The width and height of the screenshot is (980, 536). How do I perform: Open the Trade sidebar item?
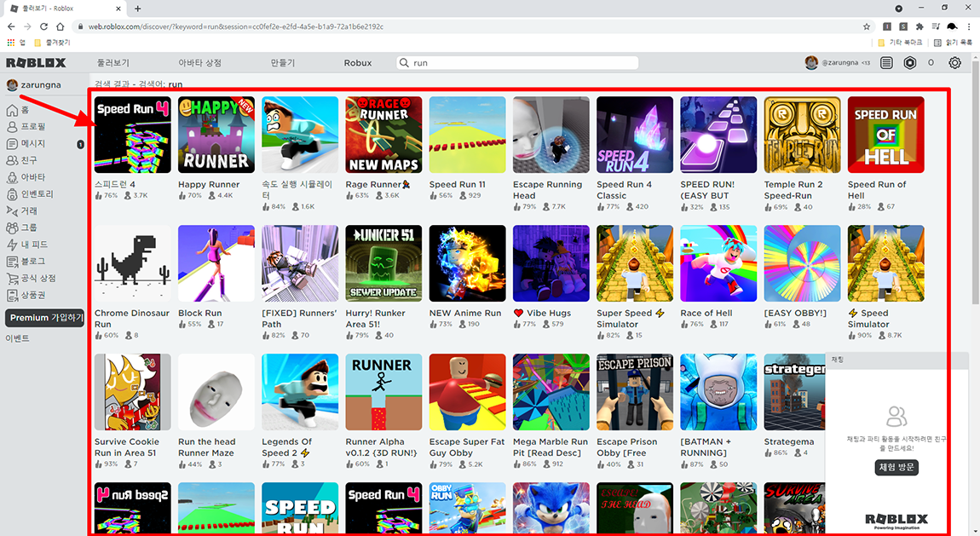click(x=21, y=211)
